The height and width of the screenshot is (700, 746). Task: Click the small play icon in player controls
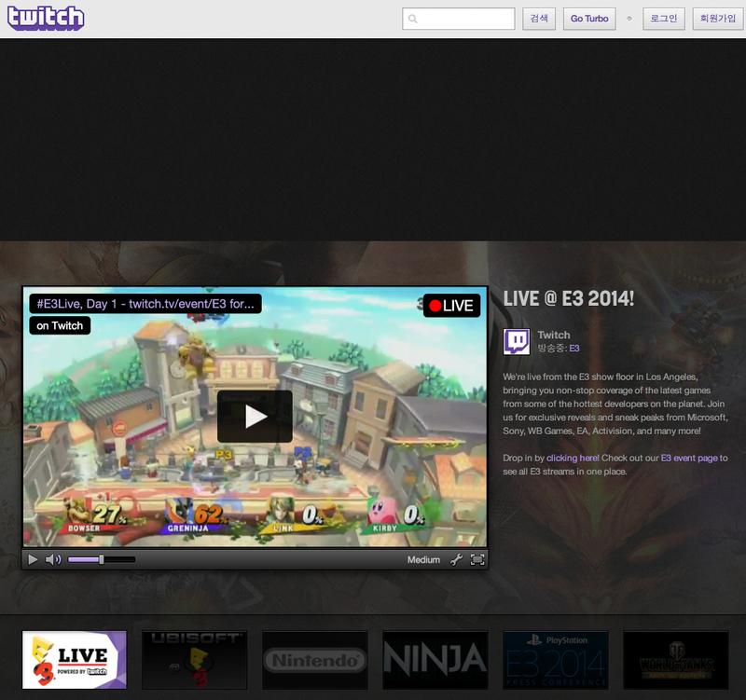coord(33,559)
